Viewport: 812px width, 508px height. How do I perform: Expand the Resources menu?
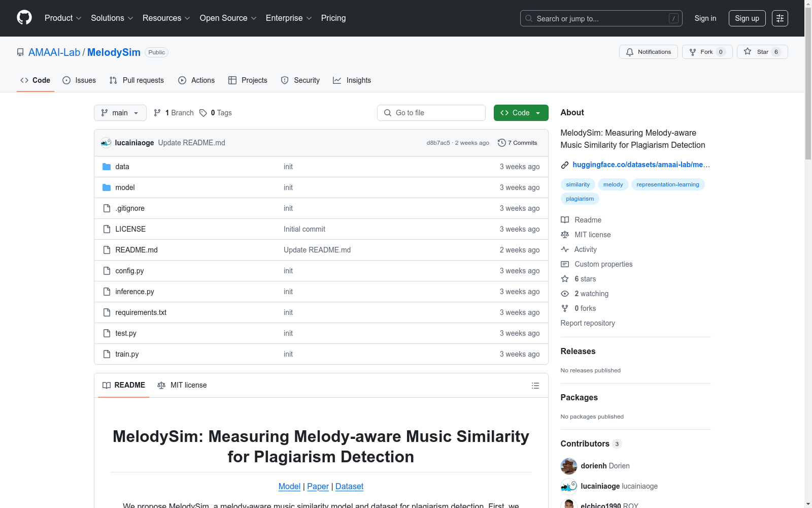166,18
